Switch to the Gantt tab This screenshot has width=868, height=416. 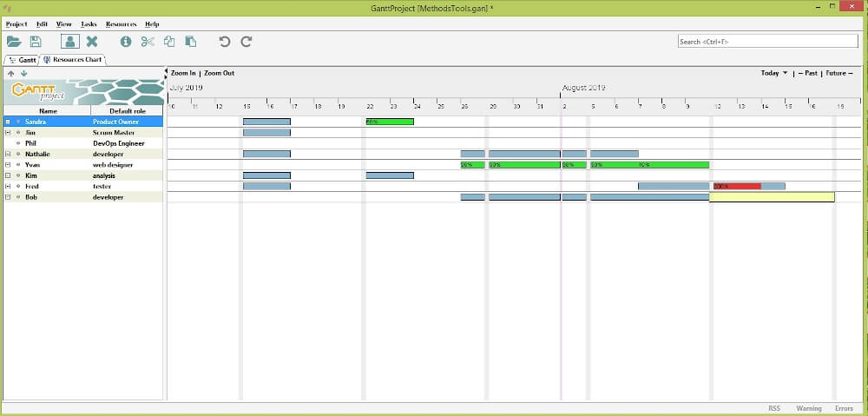[23, 60]
